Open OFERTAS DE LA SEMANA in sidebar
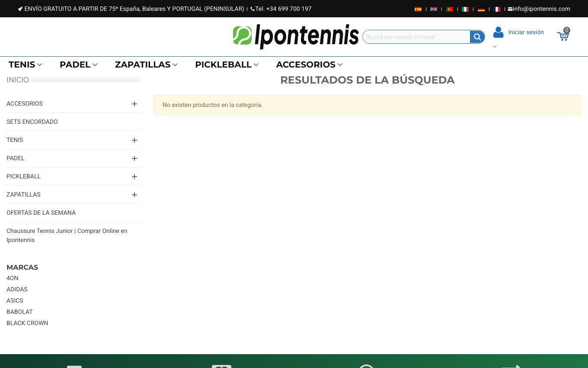 pos(41,213)
